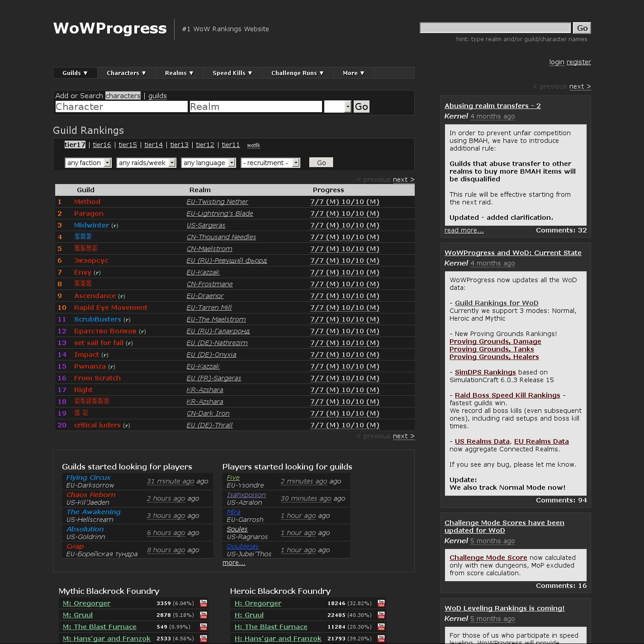Switch to the tier16 rankings tab
The height and width of the screenshot is (644, 644).
(x=102, y=145)
